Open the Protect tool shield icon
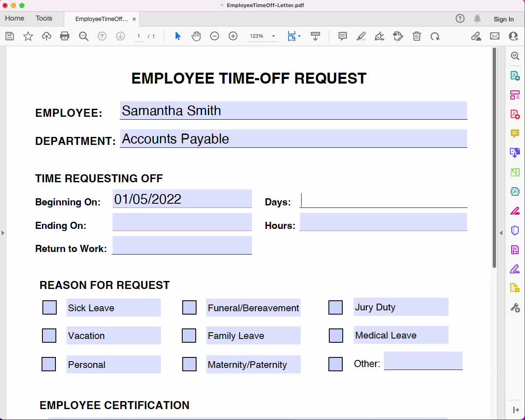This screenshot has width=525, height=420. point(515,230)
